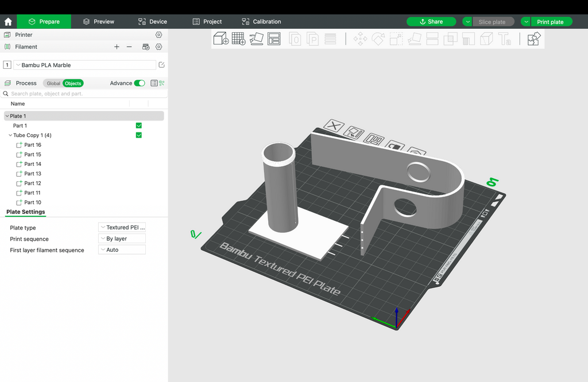Go to Home screen icon
This screenshot has width=588, height=382.
pyautogui.click(x=8, y=22)
